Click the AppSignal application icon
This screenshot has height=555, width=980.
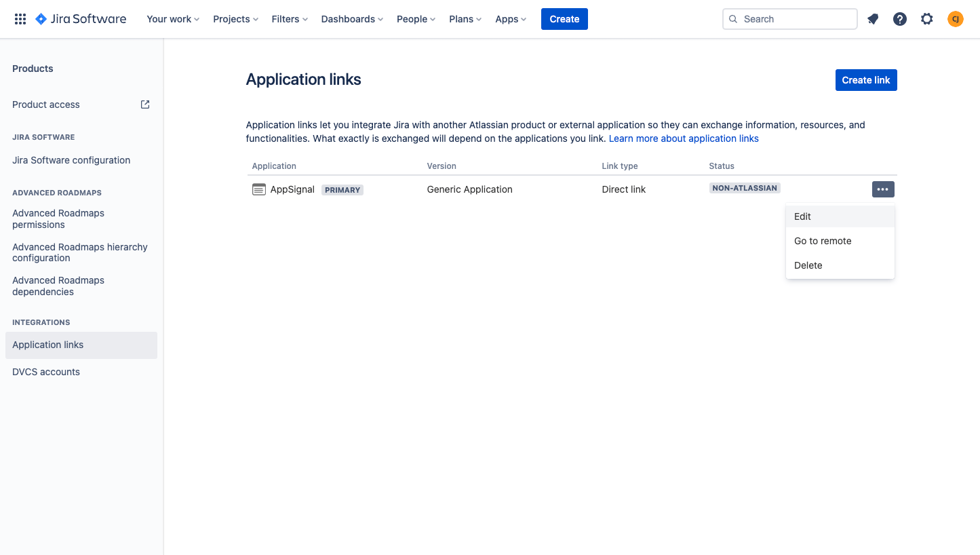tap(258, 189)
